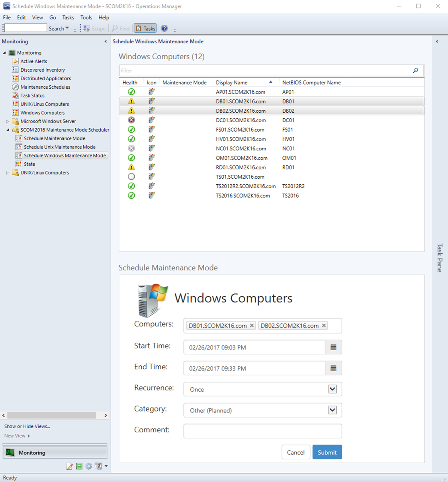This screenshot has height=482, width=448.
Task: Open the View menu
Action: point(37,18)
